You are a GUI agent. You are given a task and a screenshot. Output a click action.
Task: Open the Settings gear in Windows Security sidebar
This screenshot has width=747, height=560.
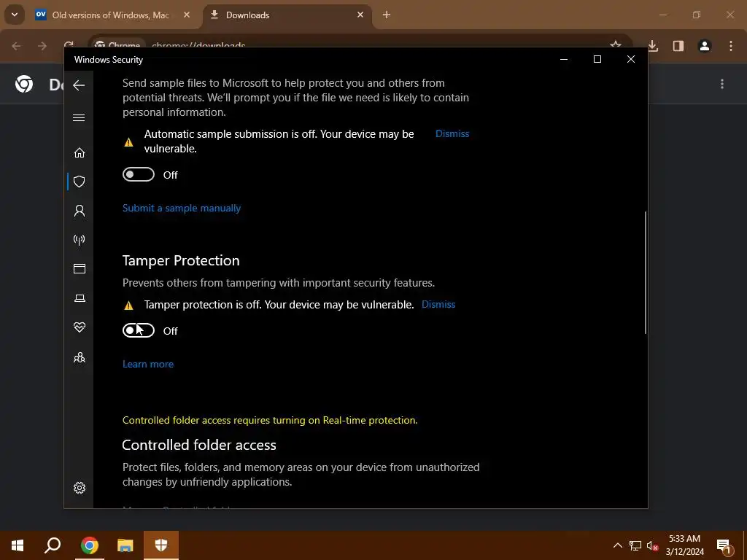pos(79,488)
